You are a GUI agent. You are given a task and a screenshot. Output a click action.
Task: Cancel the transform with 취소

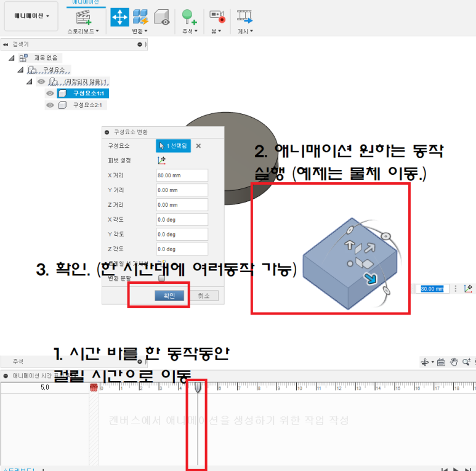[204, 296]
